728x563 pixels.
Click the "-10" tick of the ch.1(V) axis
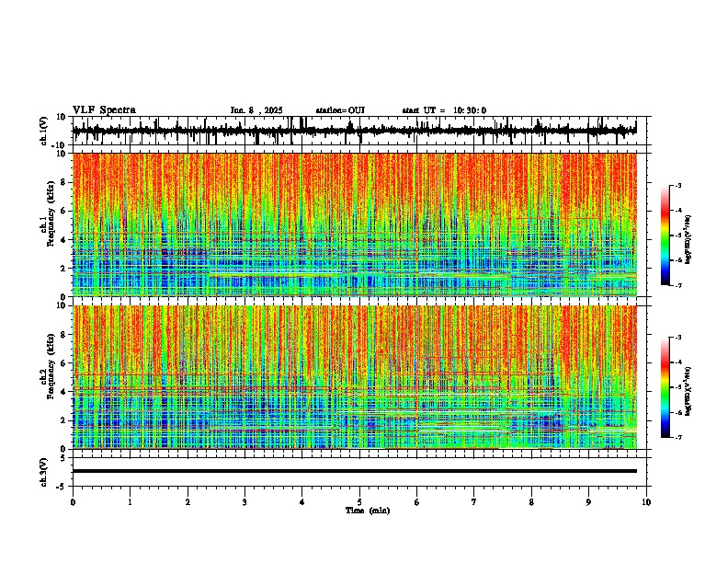tap(60, 145)
